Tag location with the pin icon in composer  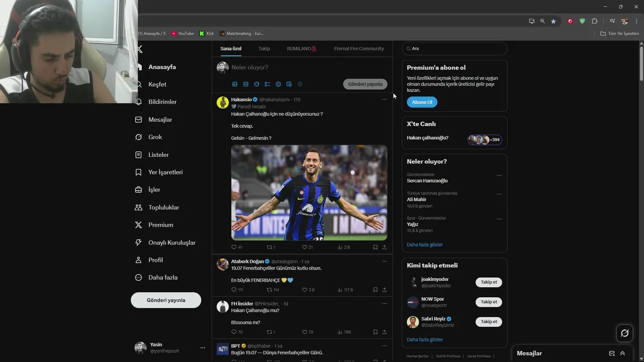pyautogui.click(x=300, y=84)
